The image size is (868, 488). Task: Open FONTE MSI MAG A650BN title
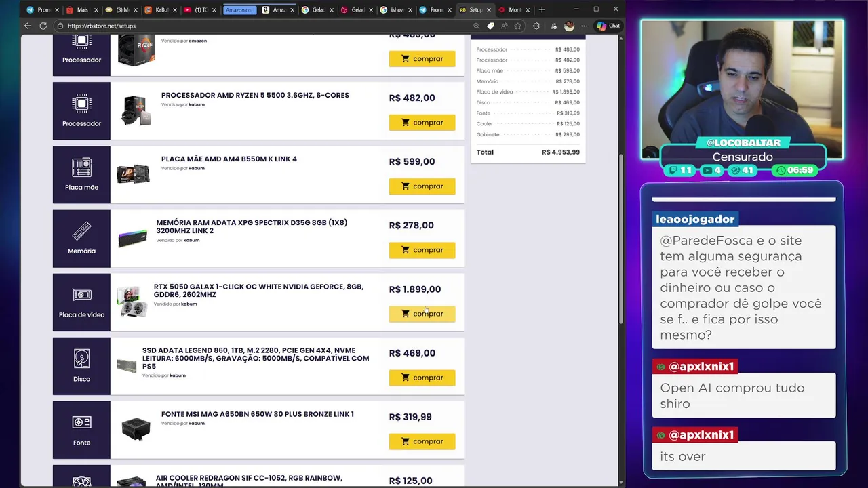point(258,414)
